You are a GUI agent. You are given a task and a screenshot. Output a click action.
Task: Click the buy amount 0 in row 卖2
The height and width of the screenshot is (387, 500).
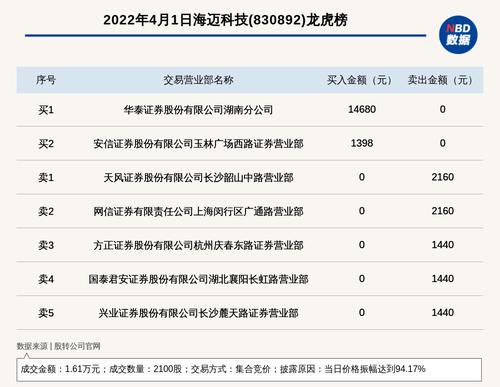pyautogui.click(x=362, y=211)
